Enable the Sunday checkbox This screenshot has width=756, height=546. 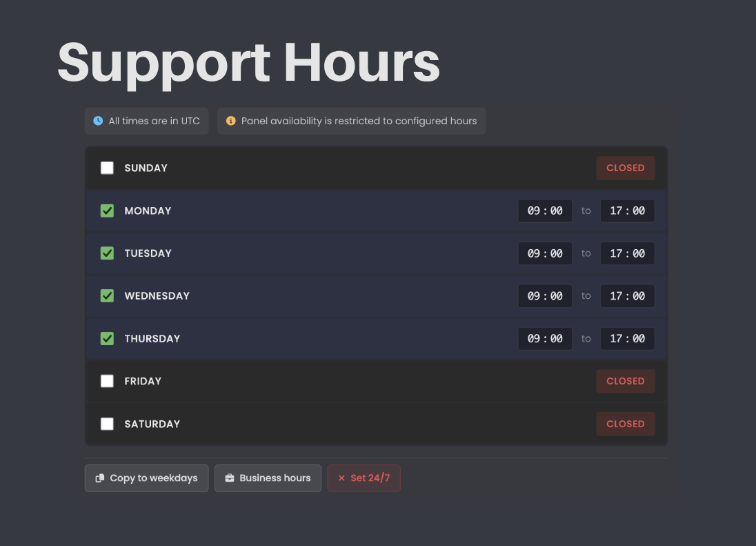pyautogui.click(x=107, y=168)
